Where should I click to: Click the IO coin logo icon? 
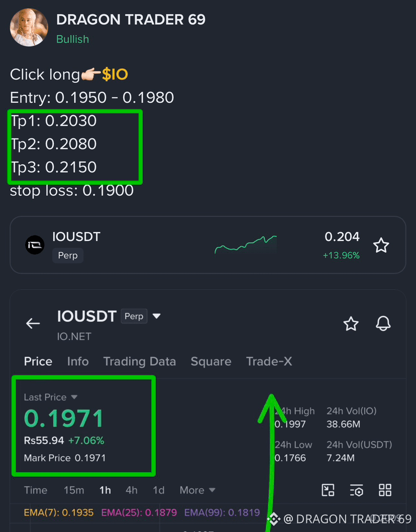pos(35,245)
